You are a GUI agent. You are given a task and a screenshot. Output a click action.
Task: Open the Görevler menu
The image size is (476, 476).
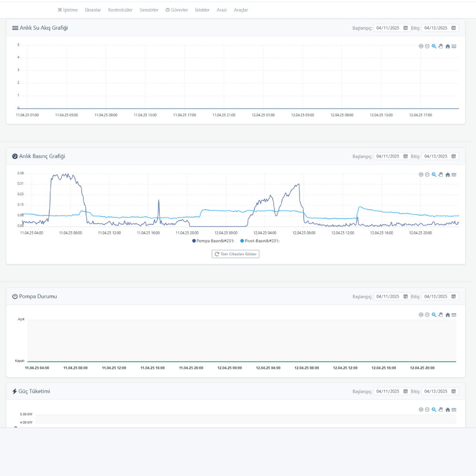click(177, 10)
